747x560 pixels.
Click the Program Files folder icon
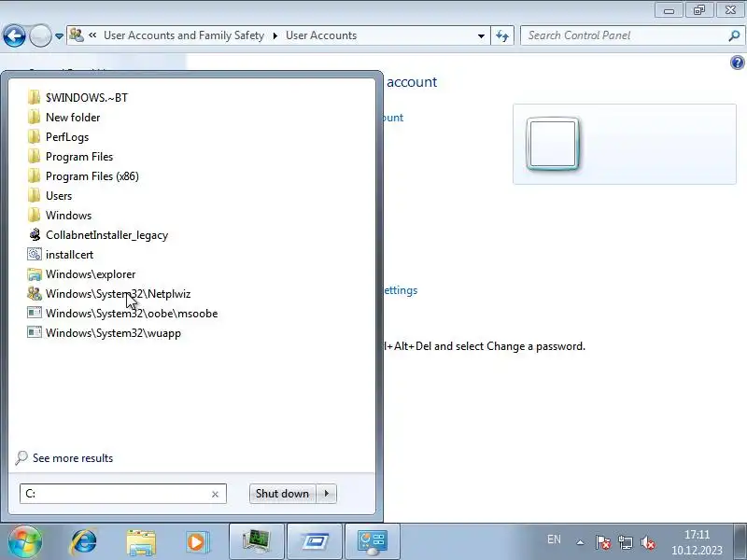click(35, 156)
